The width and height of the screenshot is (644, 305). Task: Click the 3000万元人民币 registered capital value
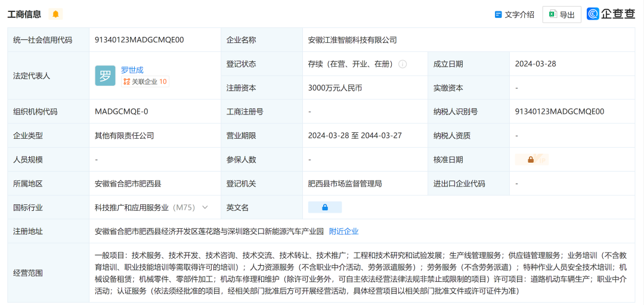(x=335, y=88)
